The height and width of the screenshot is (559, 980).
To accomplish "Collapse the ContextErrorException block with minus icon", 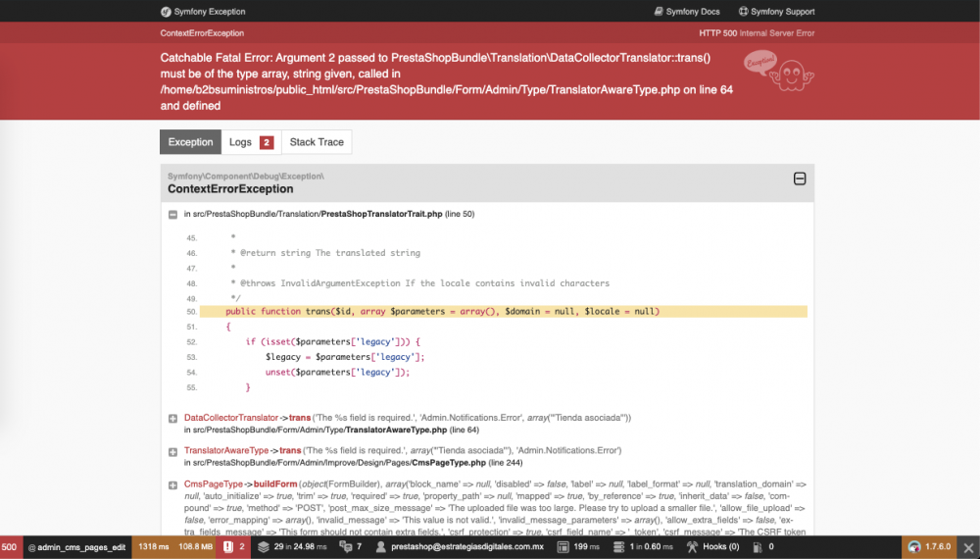I will pos(800,178).
